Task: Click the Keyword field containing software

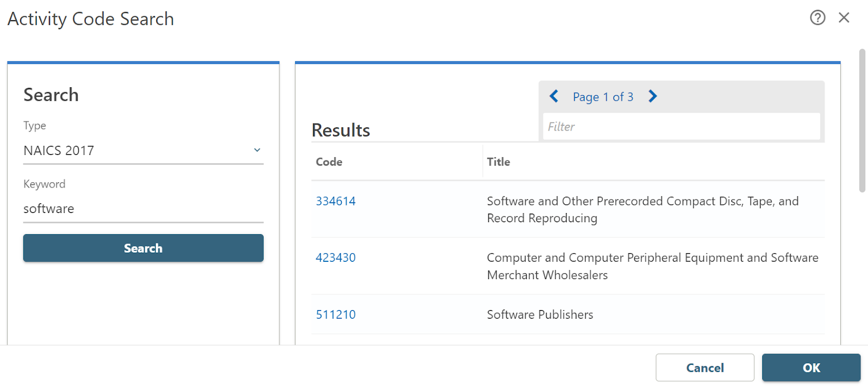Action: pyautogui.click(x=143, y=209)
